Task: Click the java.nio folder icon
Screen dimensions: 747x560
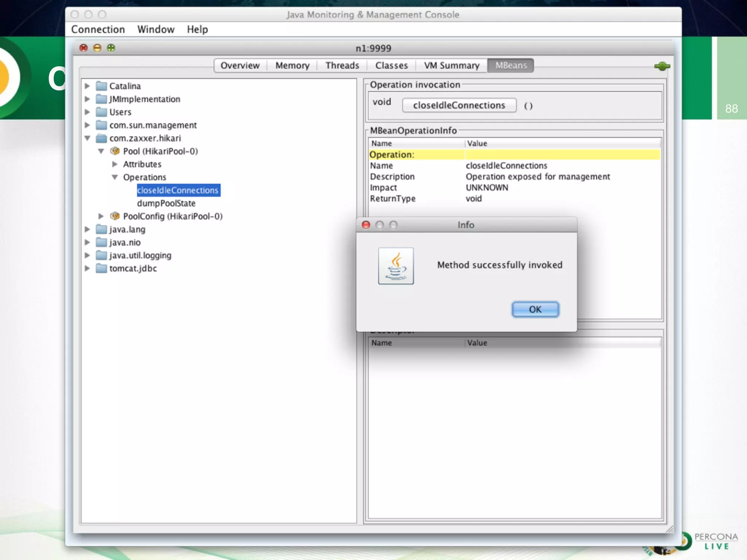Action: 101,242
